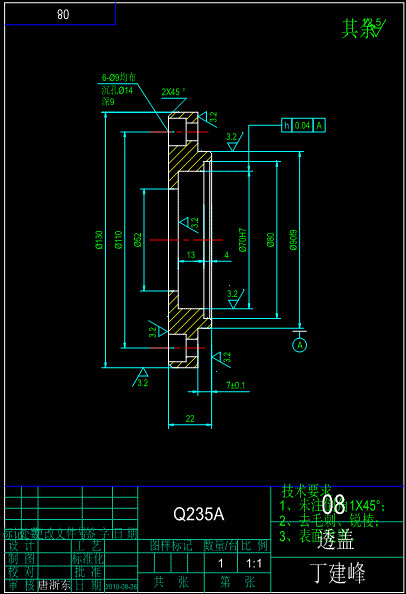
Task: Click the circled datum "A" symbol
Action: 300,345
